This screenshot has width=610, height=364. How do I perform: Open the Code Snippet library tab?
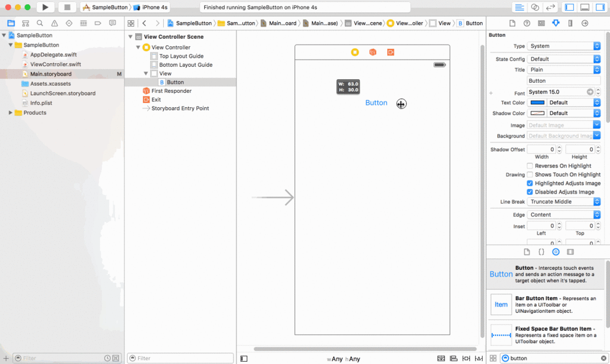pyautogui.click(x=541, y=252)
